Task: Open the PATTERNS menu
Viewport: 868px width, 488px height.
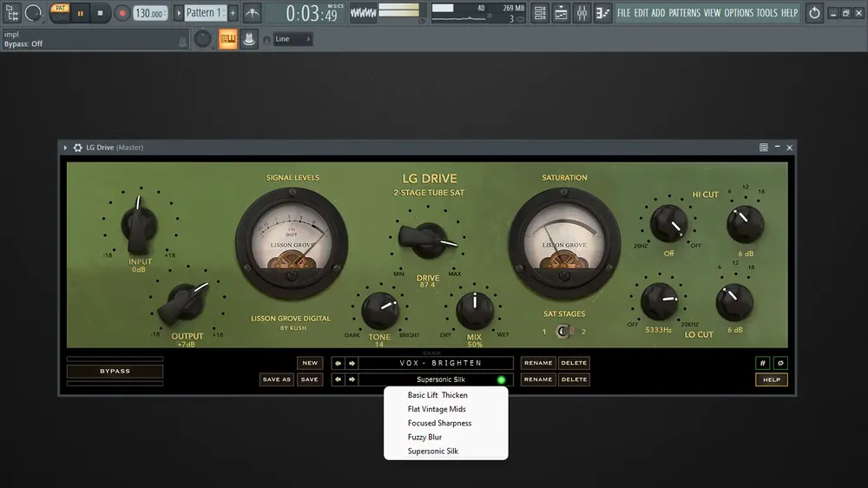Action: pyautogui.click(x=684, y=13)
